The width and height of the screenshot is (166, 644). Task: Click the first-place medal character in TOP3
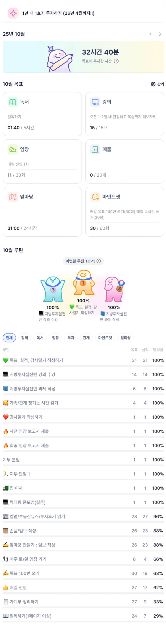click(x=84, y=283)
